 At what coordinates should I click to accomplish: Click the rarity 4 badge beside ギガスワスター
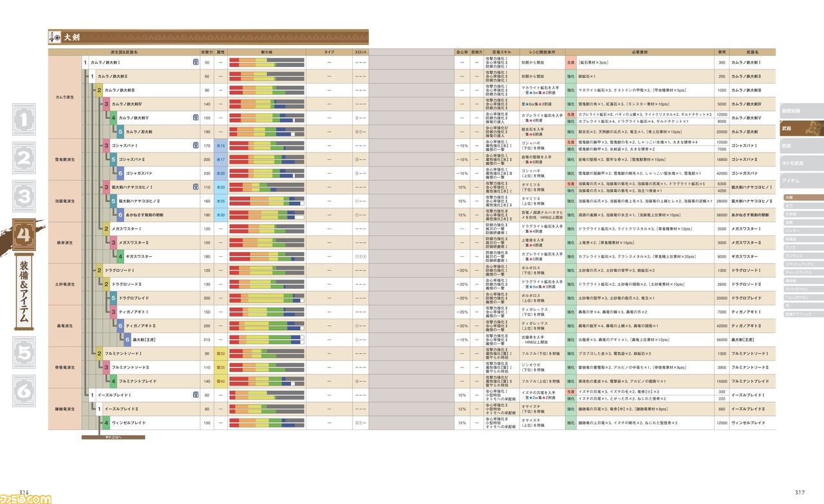click(x=120, y=256)
